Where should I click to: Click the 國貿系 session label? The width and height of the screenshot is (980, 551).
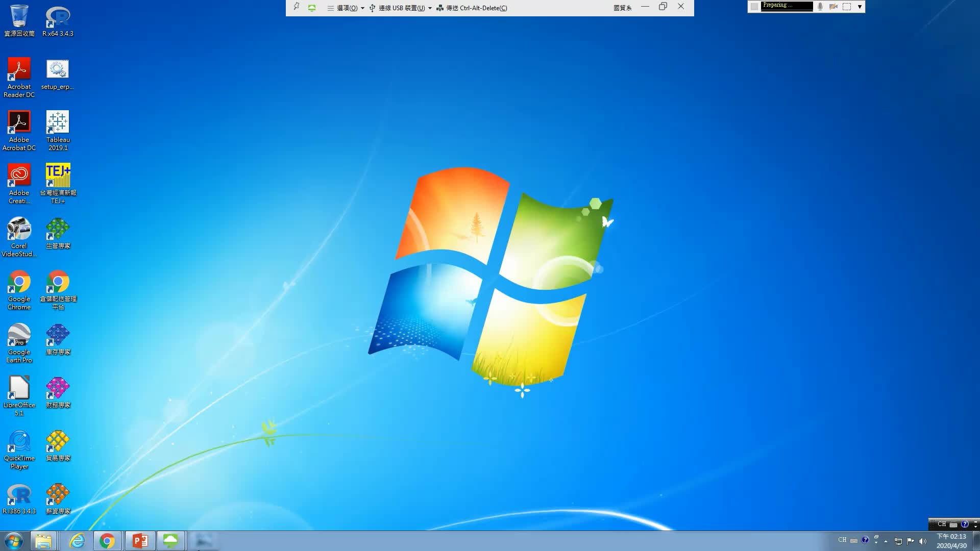tap(623, 8)
